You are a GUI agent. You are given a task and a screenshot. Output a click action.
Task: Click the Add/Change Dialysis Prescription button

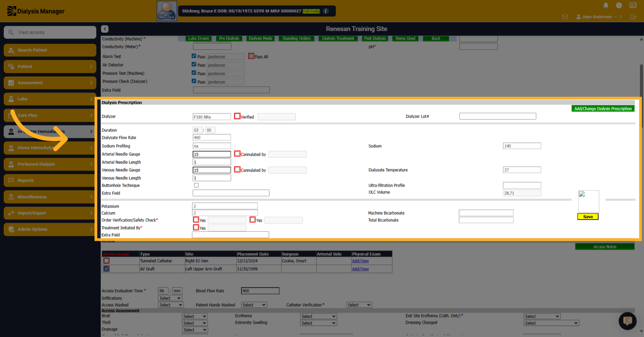(603, 109)
